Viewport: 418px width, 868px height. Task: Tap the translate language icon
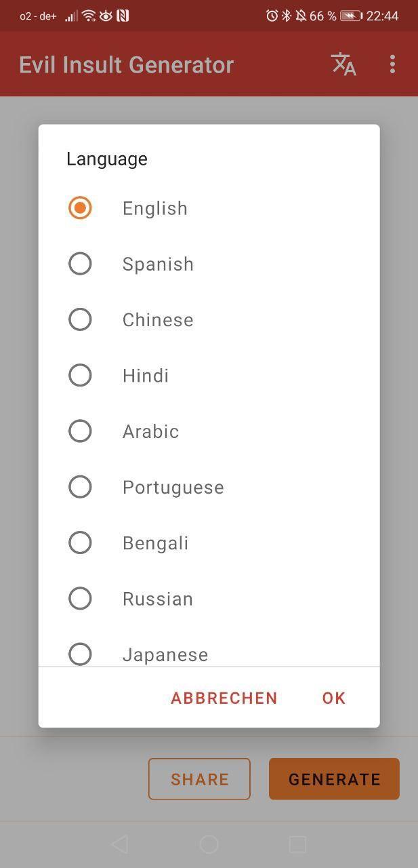click(x=343, y=64)
